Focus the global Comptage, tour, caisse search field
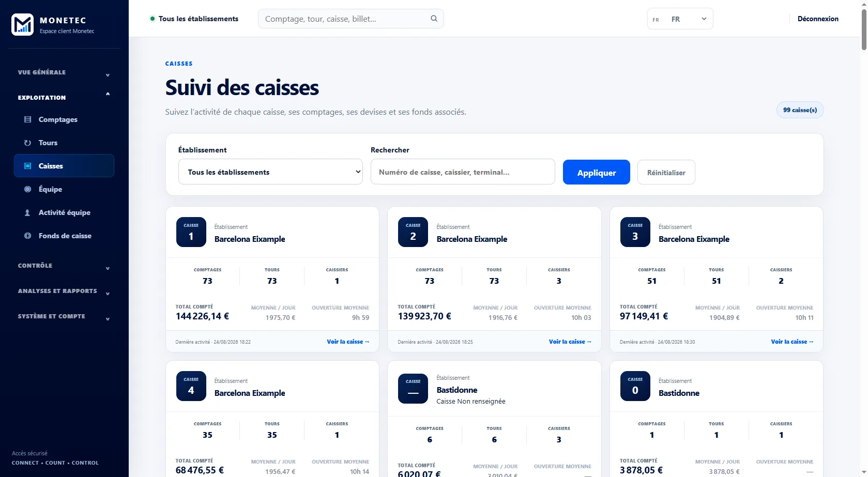This screenshot has width=868, height=477. pyautogui.click(x=351, y=19)
